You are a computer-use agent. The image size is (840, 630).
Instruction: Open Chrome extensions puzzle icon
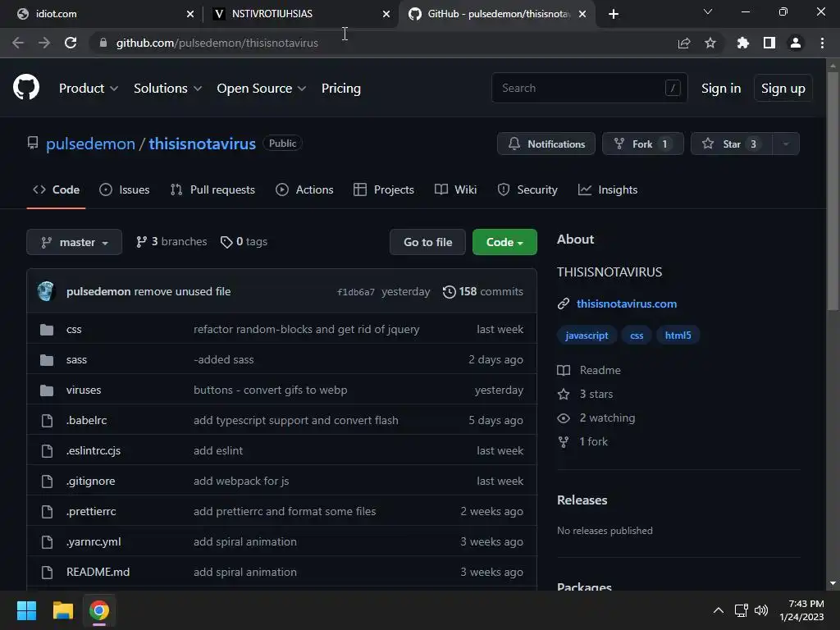742,43
